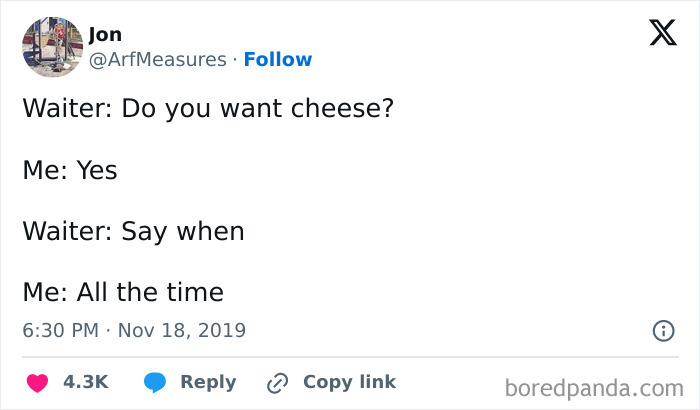Click the line "Me: All the time"

tap(123, 292)
